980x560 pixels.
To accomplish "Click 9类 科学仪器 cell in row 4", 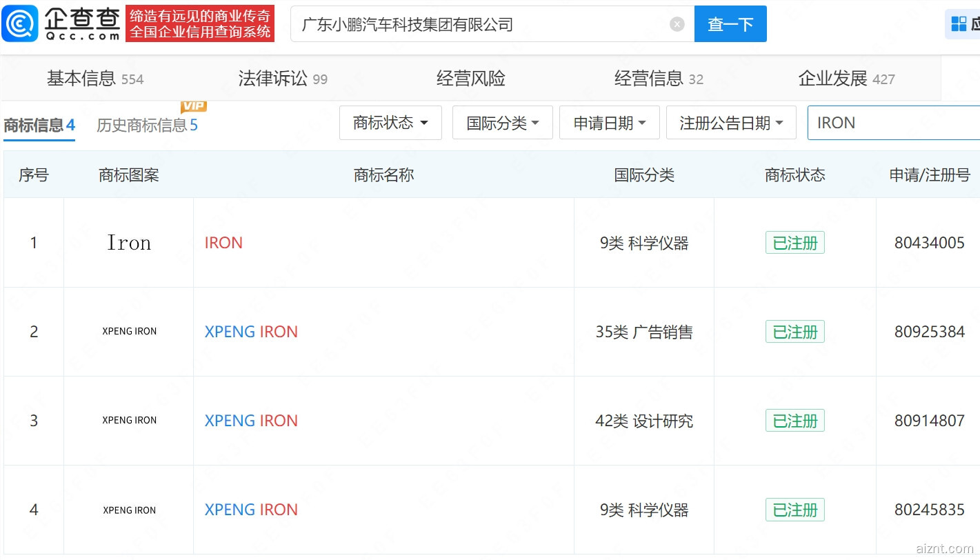I will pyautogui.click(x=644, y=510).
